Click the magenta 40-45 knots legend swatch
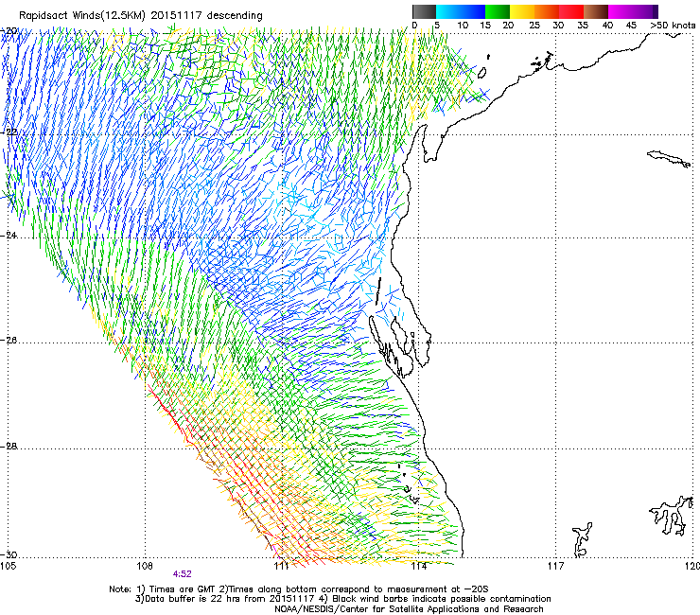 click(x=621, y=11)
